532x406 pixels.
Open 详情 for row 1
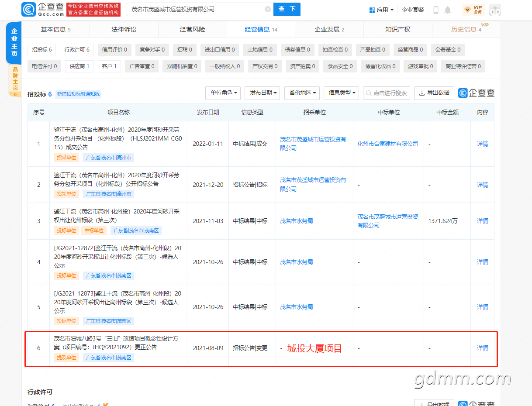[482, 144]
